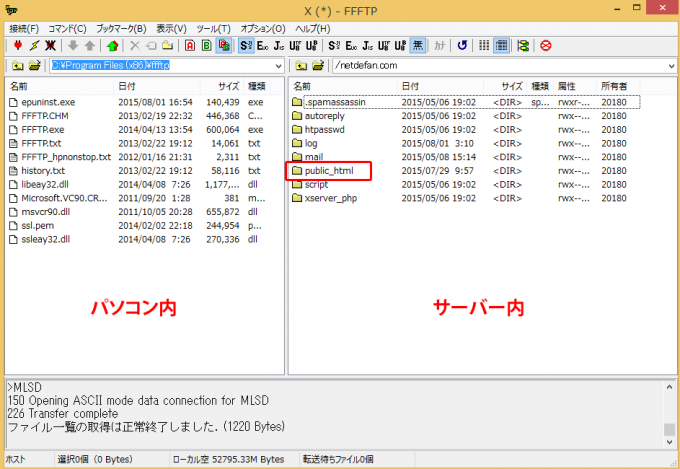Open the ヘルプ(H) menu
This screenshot has height=469, width=680.
pyautogui.click(x=313, y=29)
